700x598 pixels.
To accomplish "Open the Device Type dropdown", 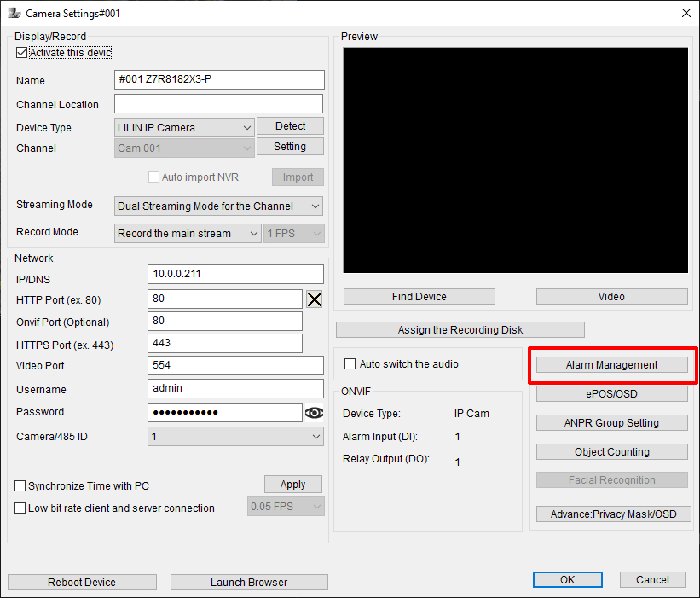I will (185, 128).
